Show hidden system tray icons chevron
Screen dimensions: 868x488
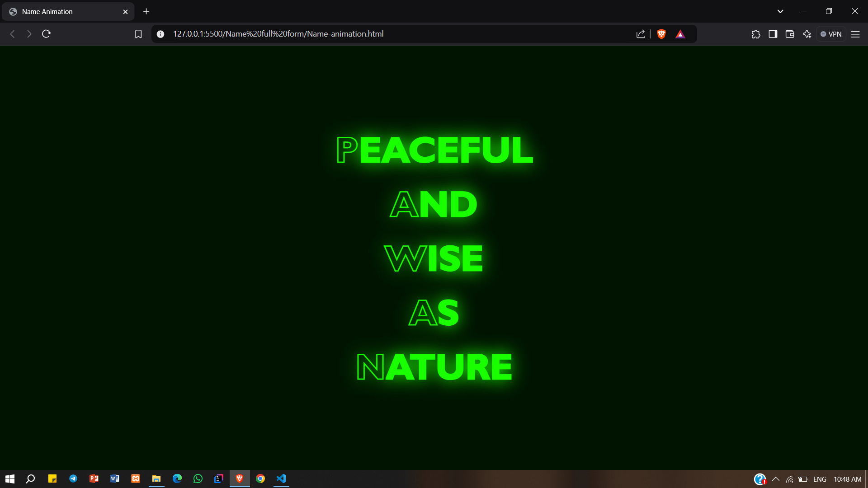(x=776, y=479)
